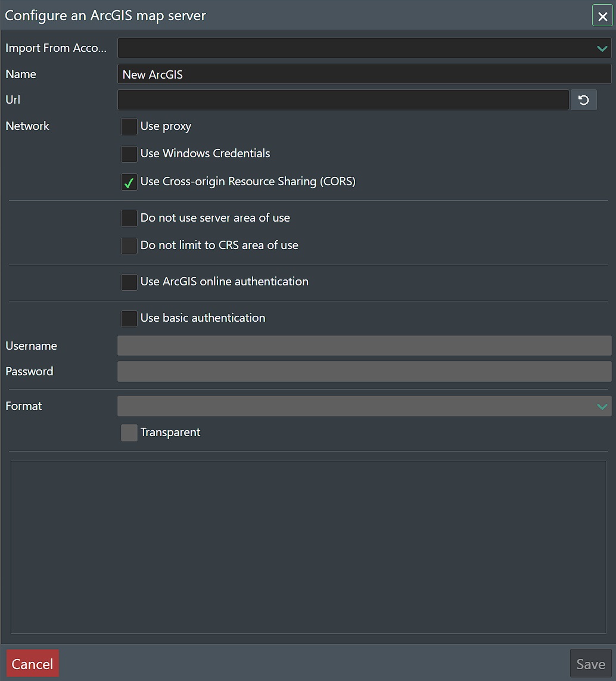Enable Use ArcGIS online authentication
Viewport: 616px width, 681px height.
coord(129,282)
